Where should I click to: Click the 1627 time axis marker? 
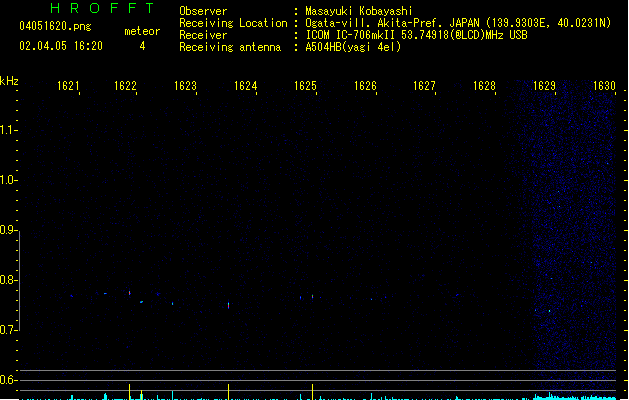[424, 86]
